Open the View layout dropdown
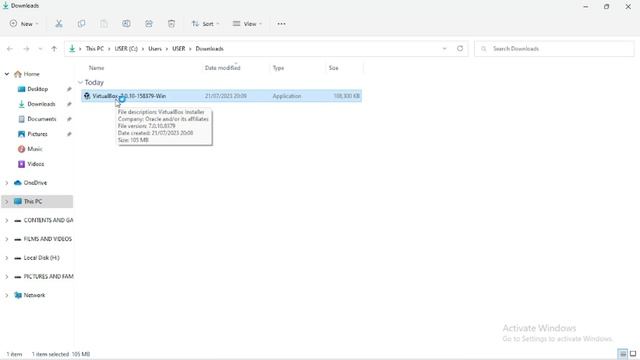 coord(247,24)
